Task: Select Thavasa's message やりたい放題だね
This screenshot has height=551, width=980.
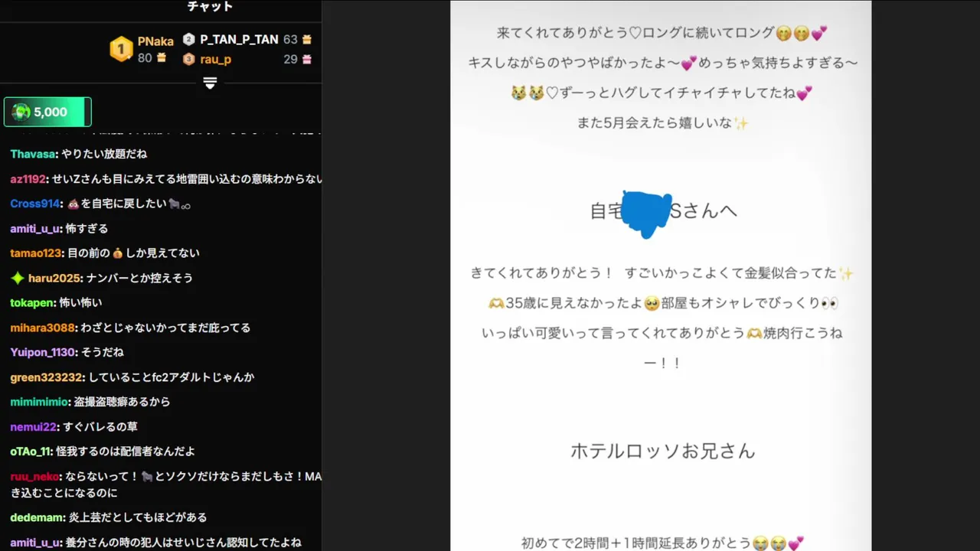Action: pyautogui.click(x=103, y=154)
